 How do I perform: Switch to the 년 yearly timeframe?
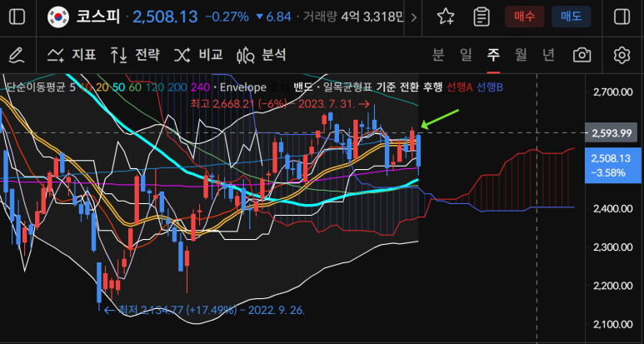click(x=548, y=55)
